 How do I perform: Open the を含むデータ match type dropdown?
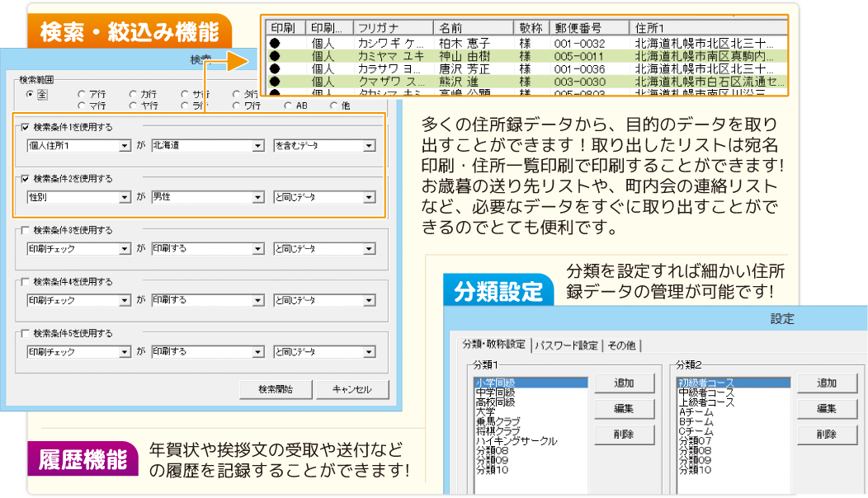pyautogui.click(x=369, y=146)
